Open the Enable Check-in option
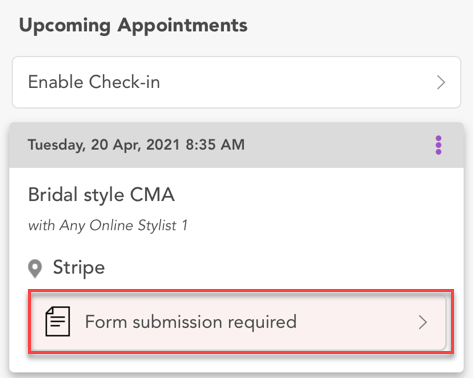This screenshot has height=378, width=473. point(236,82)
